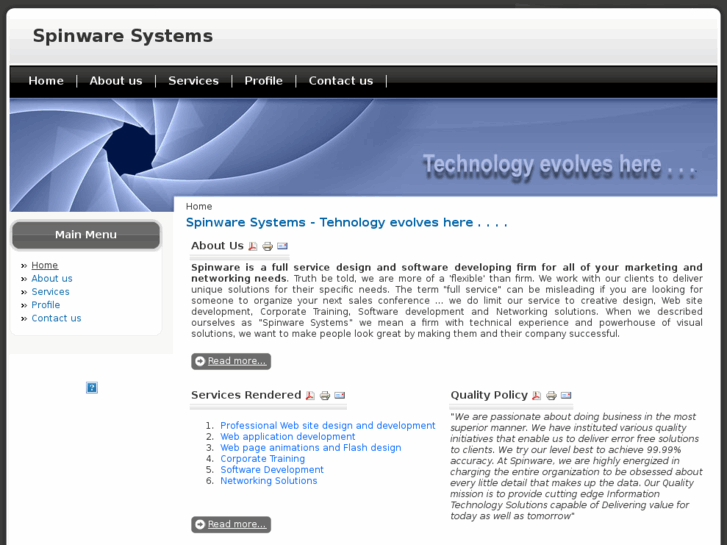The width and height of the screenshot is (727, 545).
Task: Select Home in Main Menu sidebar
Action: 45,265
